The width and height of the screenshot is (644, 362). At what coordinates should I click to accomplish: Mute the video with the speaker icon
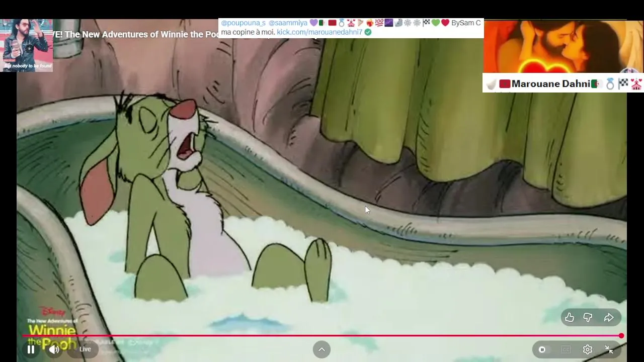tap(54, 349)
